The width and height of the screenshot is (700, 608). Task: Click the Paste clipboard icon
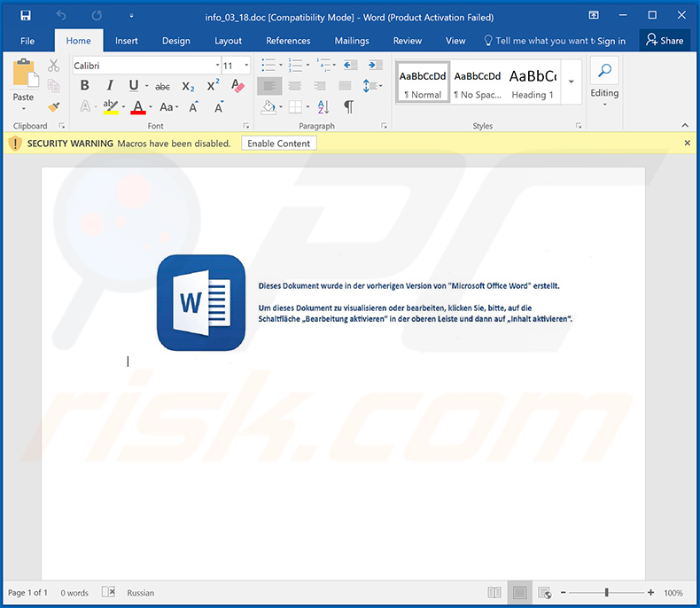[25, 73]
